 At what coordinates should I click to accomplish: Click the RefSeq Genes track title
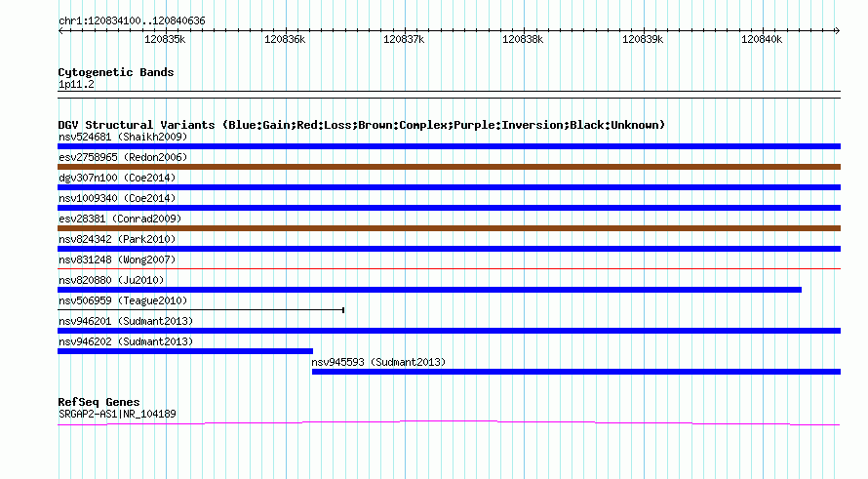[99, 402]
